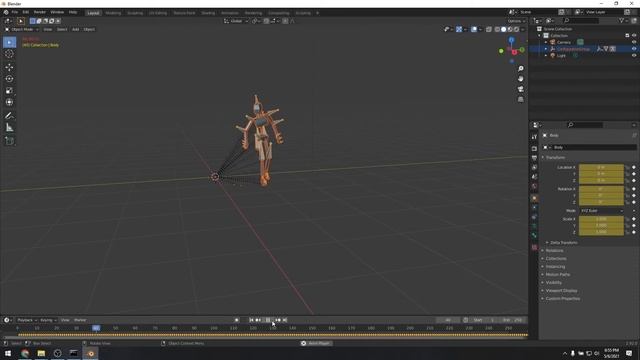Viewport: 640px width, 360px height.
Task: Expand the Visibility panel
Action: pyautogui.click(x=553, y=282)
